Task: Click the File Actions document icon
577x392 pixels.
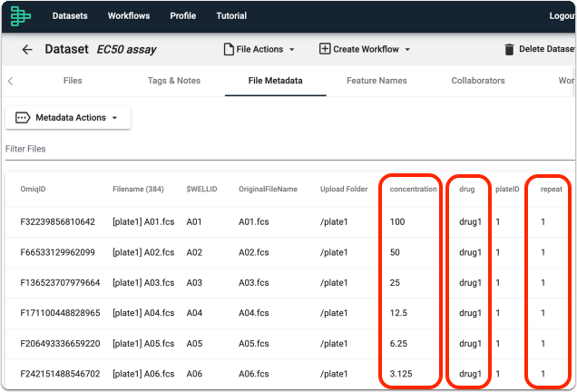Action: pos(229,49)
